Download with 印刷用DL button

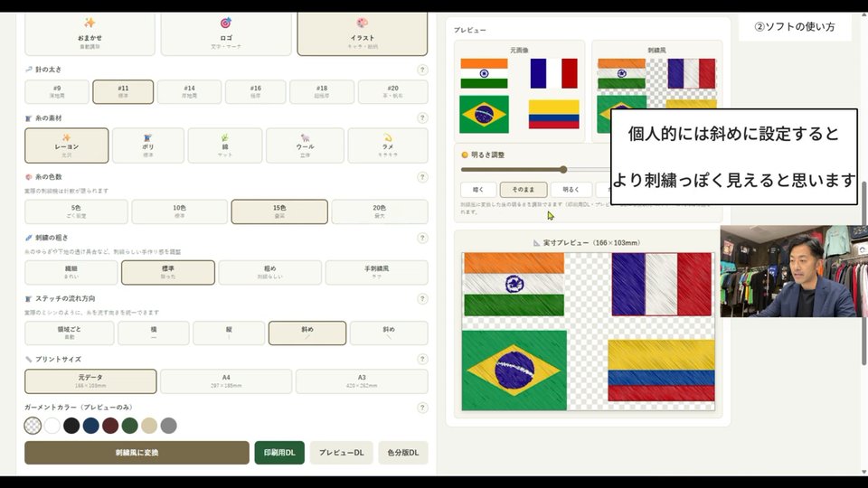point(279,453)
